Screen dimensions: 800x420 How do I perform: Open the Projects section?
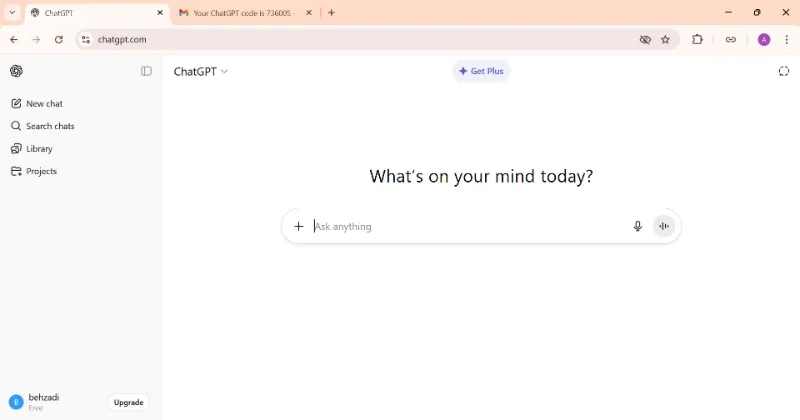pos(34,171)
